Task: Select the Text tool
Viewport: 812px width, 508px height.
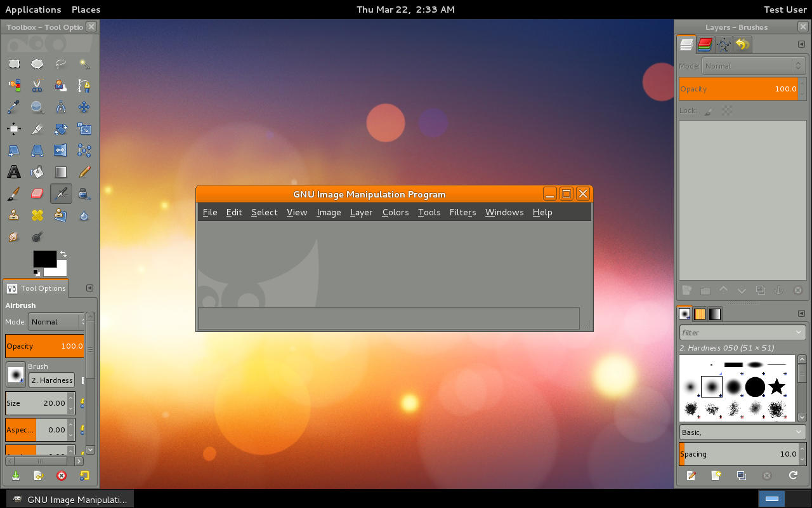Action: tap(14, 171)
